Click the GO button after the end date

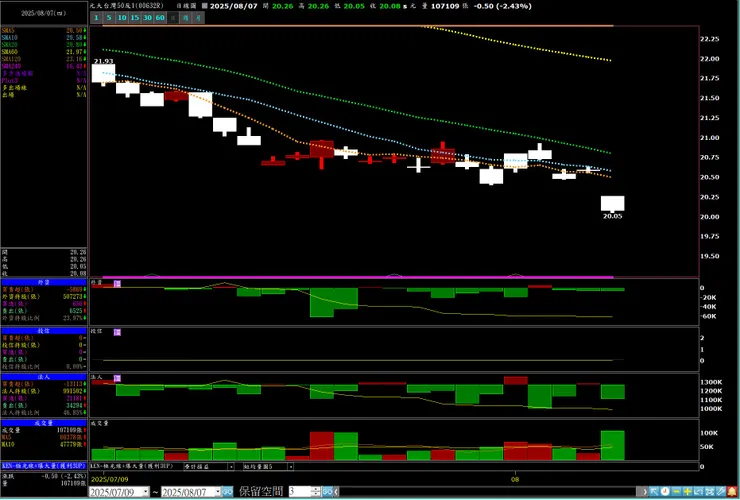coord(227,492)
